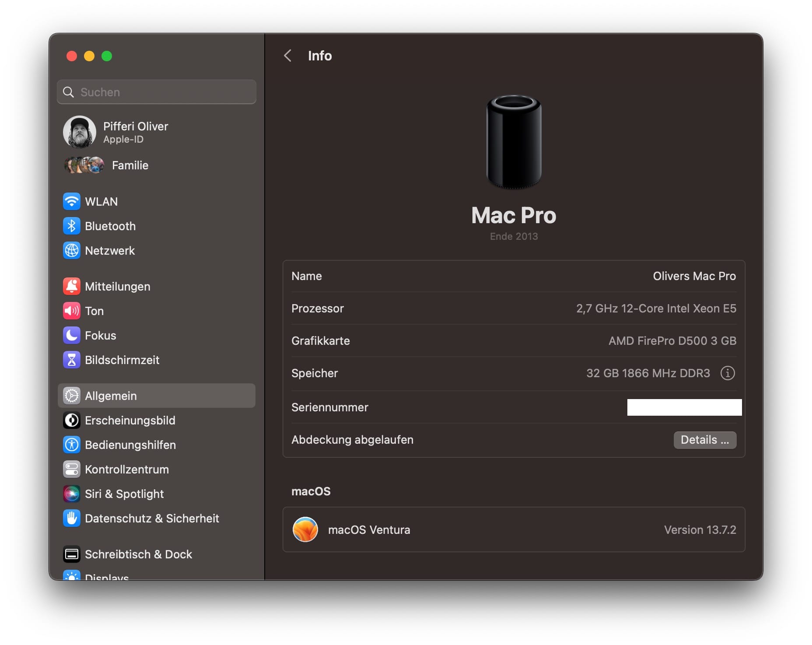Viewport: 812px width, 645px height.
Task: Click the Mac Pro cylinder image
Action: point(514,142)
